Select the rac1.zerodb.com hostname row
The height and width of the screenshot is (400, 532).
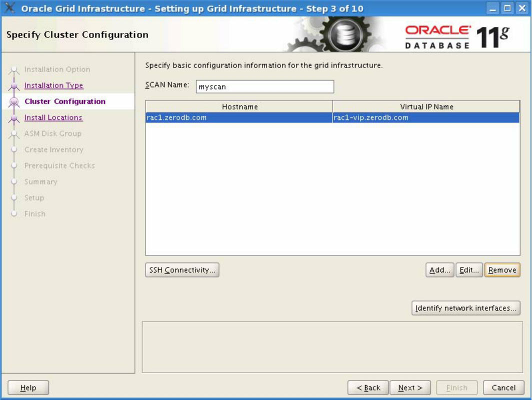coord(238,118)
